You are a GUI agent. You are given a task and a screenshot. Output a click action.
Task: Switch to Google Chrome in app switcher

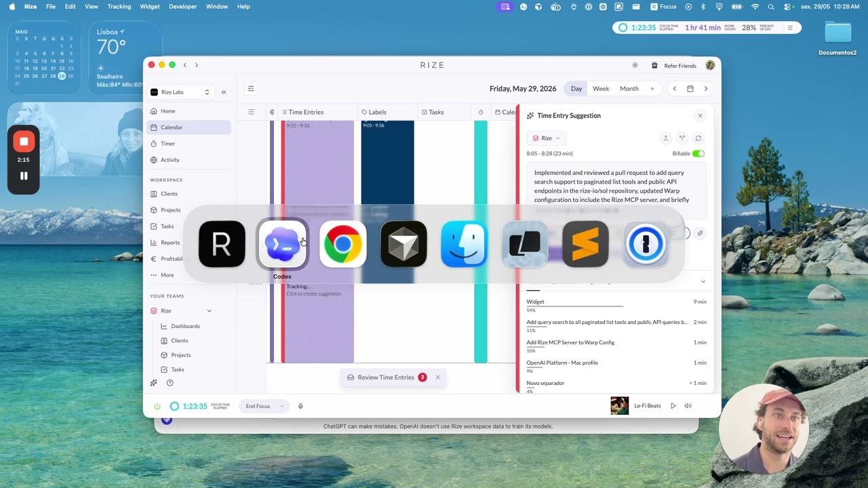click(x=343, y=244)
